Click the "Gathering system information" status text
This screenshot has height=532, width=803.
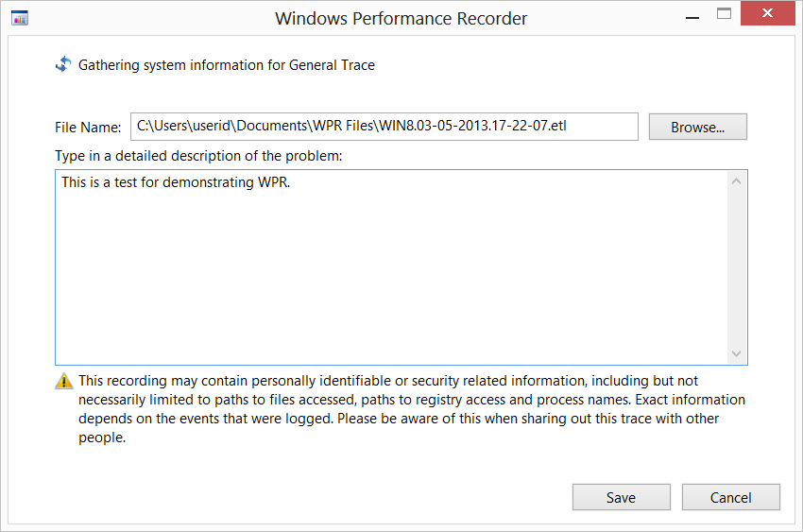coord(227,65)
